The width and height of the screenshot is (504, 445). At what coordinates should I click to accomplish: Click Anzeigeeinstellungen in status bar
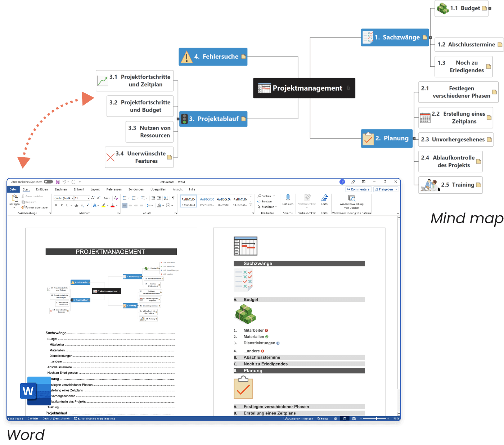coord(298,418)
